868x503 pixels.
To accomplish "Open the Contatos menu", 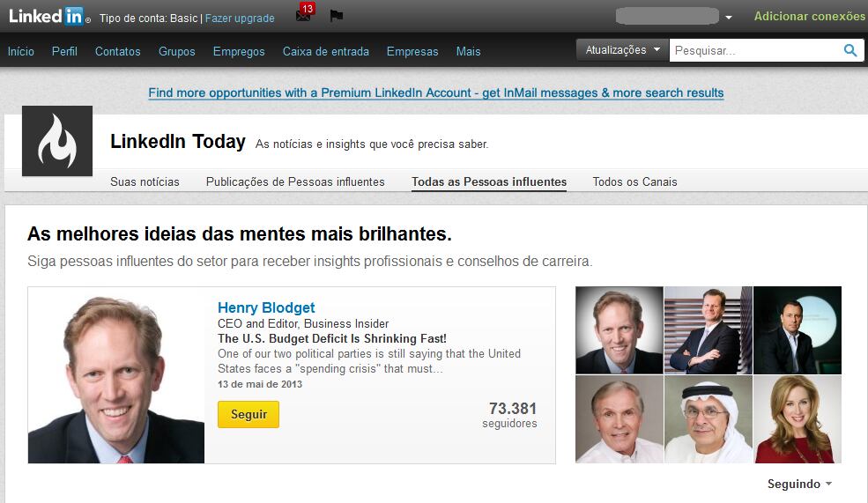I will click(117, 51).
